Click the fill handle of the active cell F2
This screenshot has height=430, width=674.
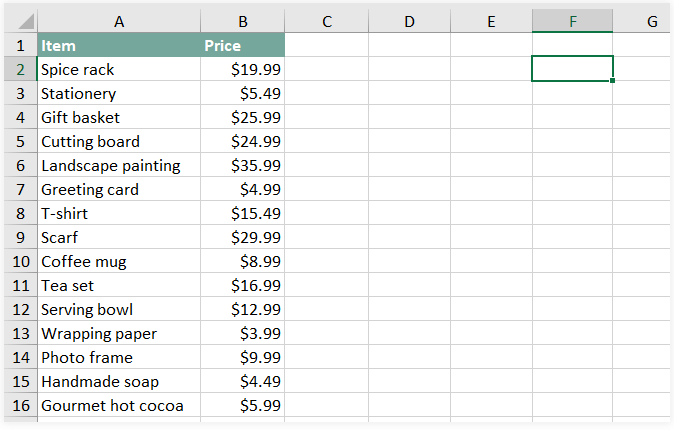[613, 81]
